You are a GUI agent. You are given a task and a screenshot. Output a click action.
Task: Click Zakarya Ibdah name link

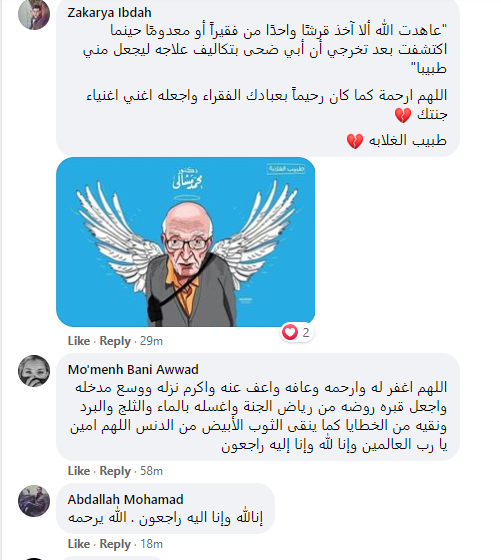[109, 13]
